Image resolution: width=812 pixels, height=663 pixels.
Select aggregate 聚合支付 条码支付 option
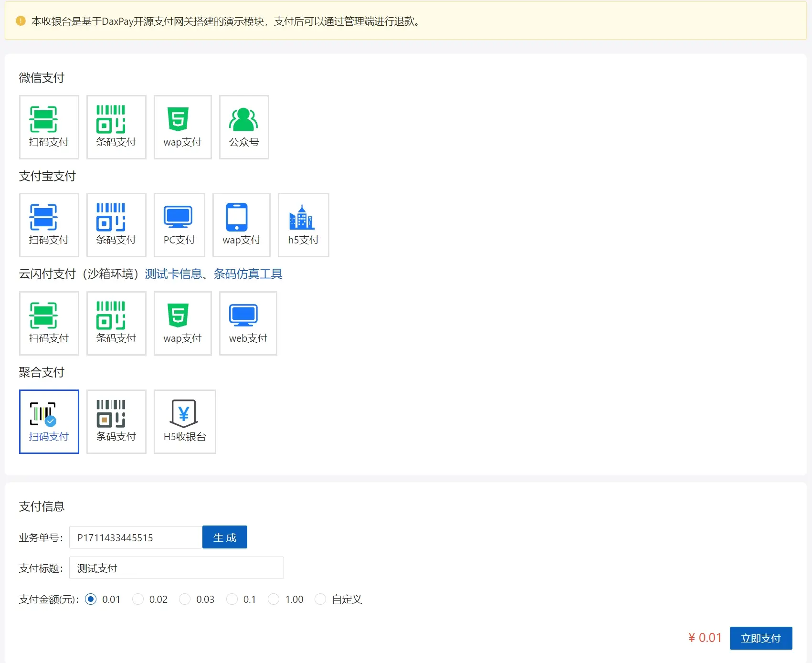(116, 421)
